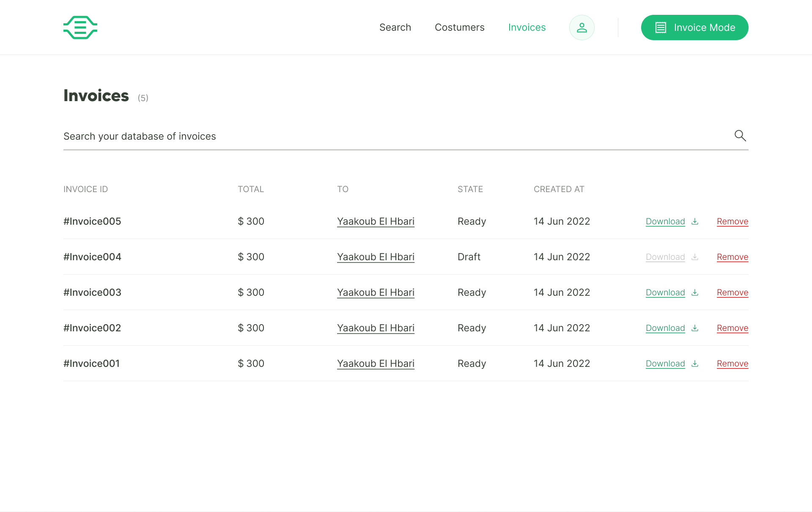Open customer Yaakoub El Hbari on Invoice003
This screenshot has width=812, height=512.
point(376,292)
